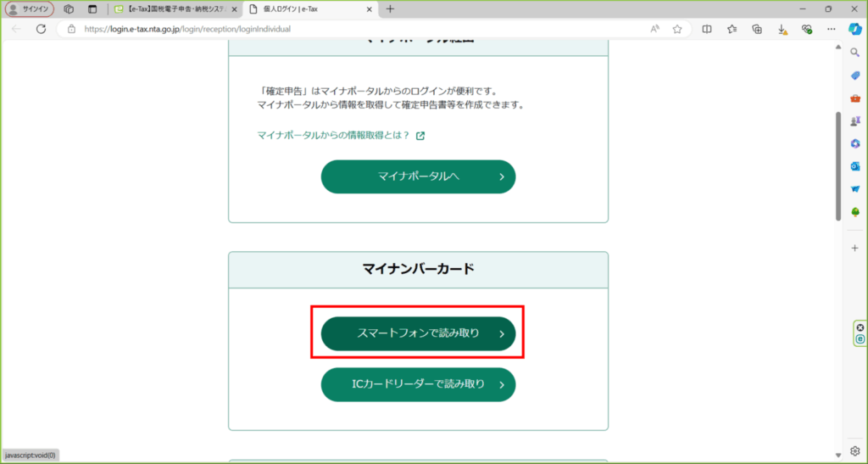Open the favorites list icon

(732, 29)
